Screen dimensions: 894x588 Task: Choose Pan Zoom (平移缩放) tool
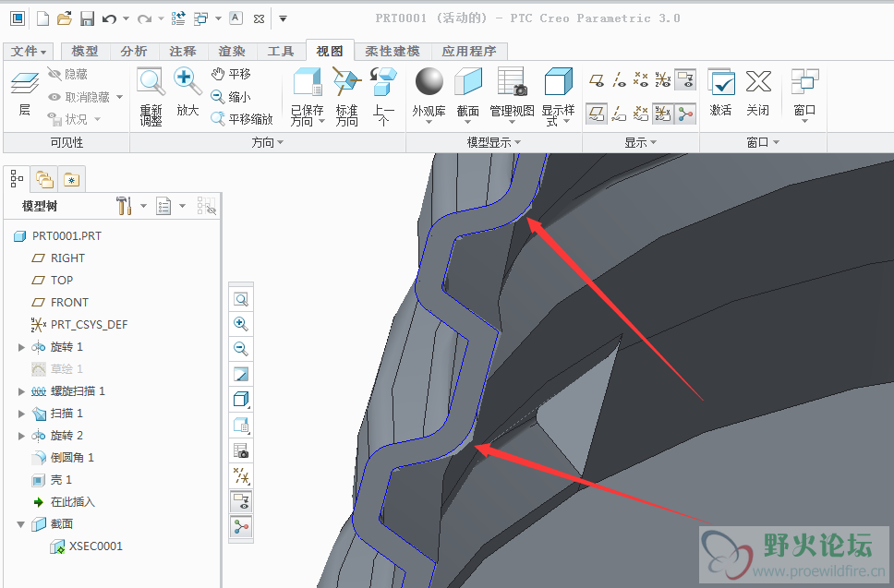tap(242, 119)
